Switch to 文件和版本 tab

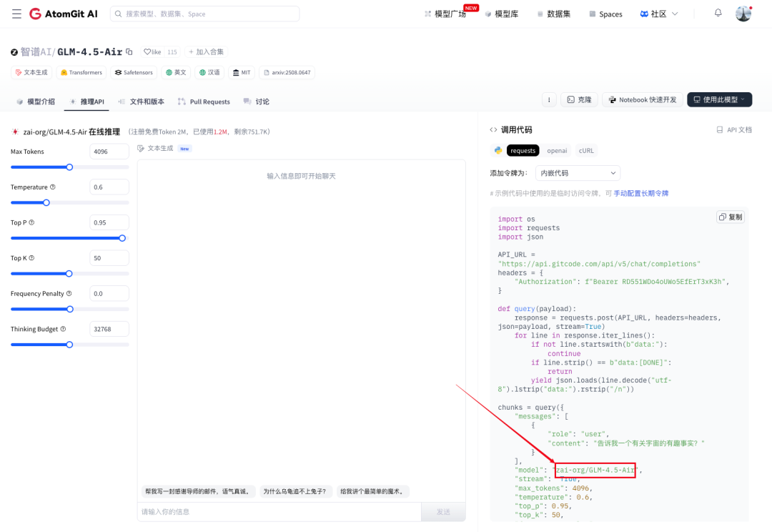point(142,102)
